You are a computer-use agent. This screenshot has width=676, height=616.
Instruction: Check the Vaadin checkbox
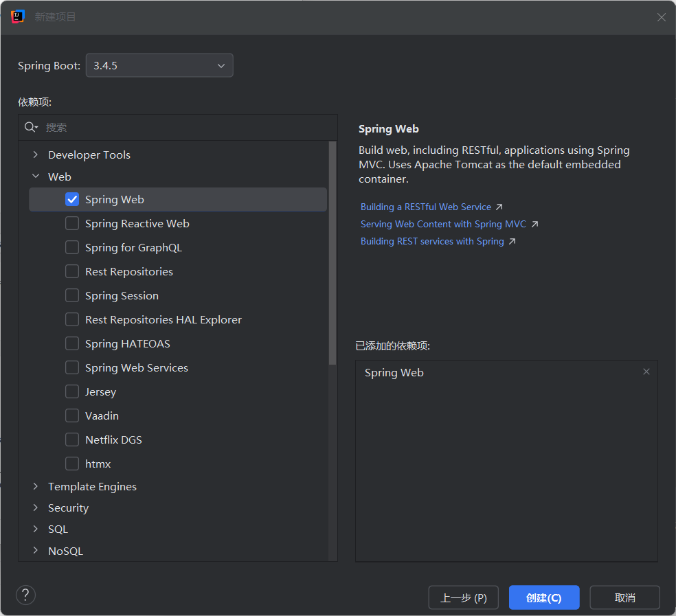click(72, 415)
